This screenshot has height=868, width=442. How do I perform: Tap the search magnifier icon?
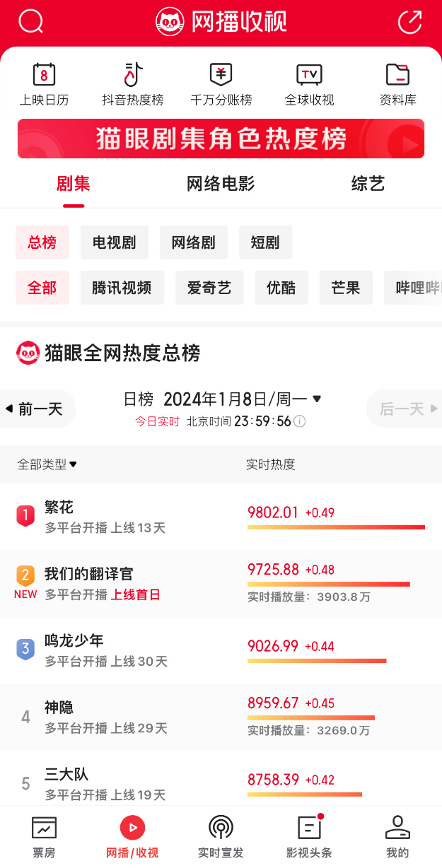pos(30,21)
